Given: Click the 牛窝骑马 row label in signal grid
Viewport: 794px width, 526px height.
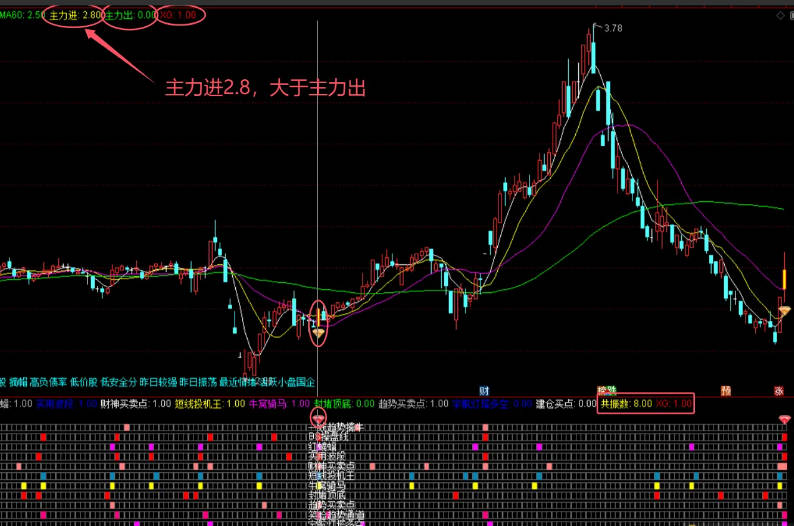Looking at the screenshot, I should point(327,486).
